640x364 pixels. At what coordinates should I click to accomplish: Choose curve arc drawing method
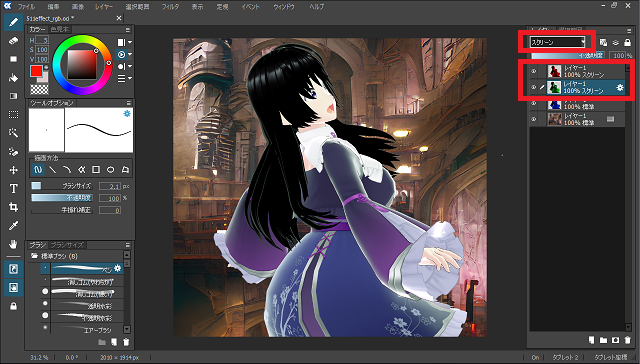tap(67, 169)
